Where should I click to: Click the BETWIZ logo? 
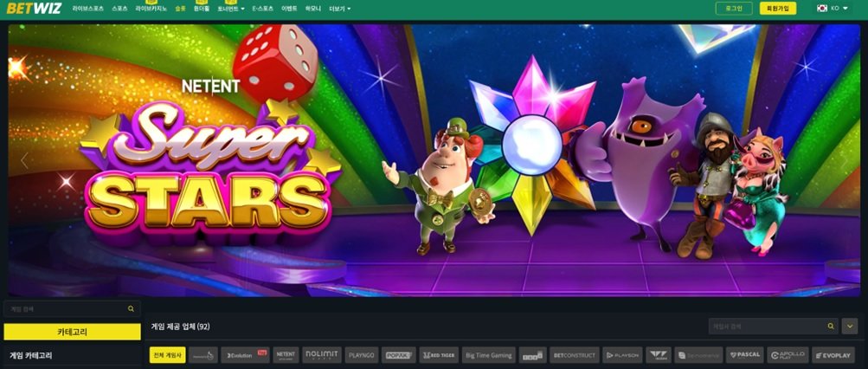[31, 9]
